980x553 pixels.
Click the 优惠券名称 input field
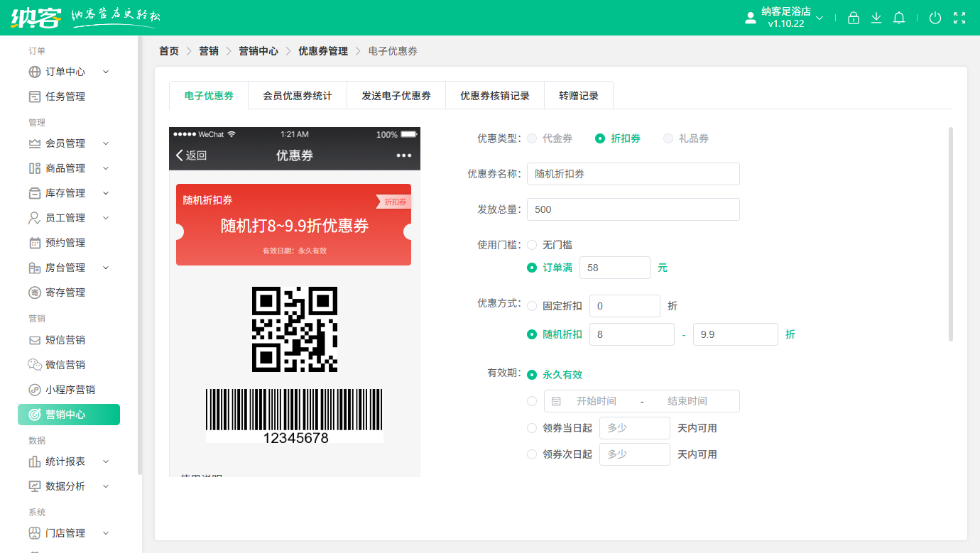point(633,174)
